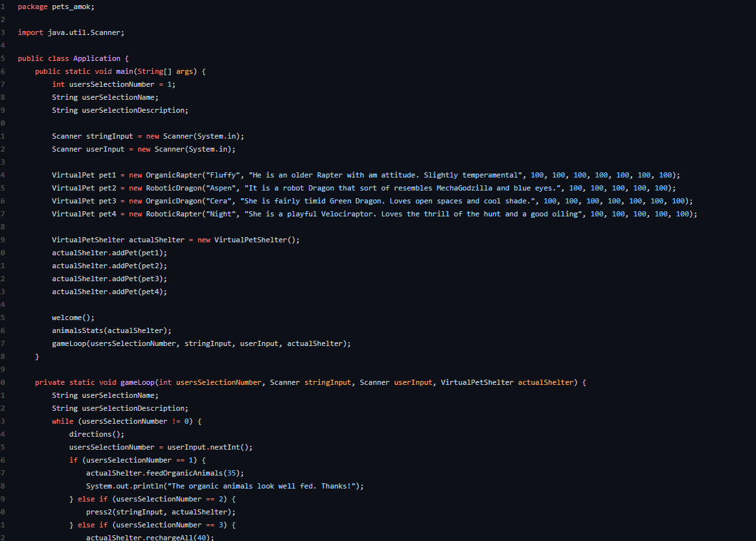Select the "Cera" string literal
Viewport: 756px width, 541px height.
[218, 201]
